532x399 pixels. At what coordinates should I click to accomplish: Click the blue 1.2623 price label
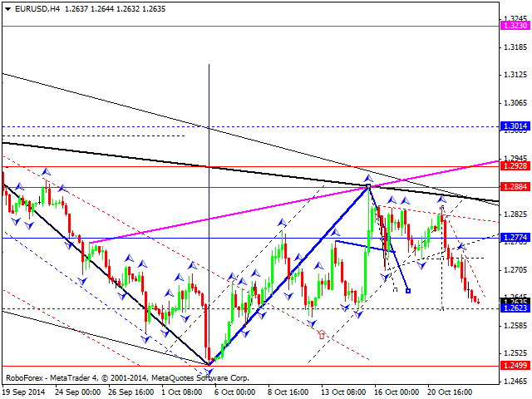[513, 308]
